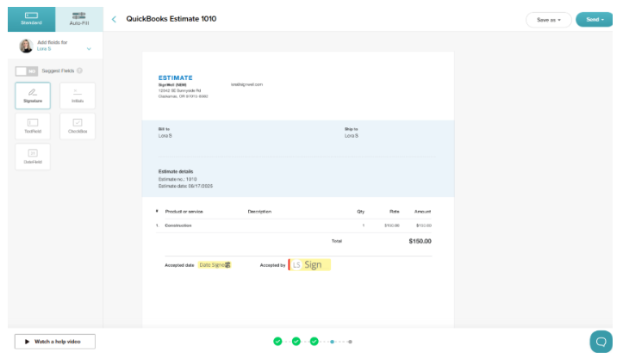The height and width of the screenshot is (364, 623).
Task: Click Lora S profile avatar
Action: pos(26,46)
